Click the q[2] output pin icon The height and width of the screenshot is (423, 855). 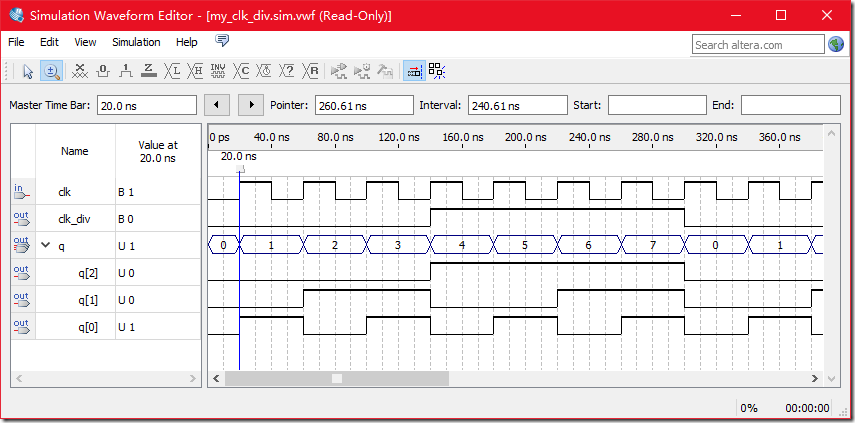tap(21, 272)
